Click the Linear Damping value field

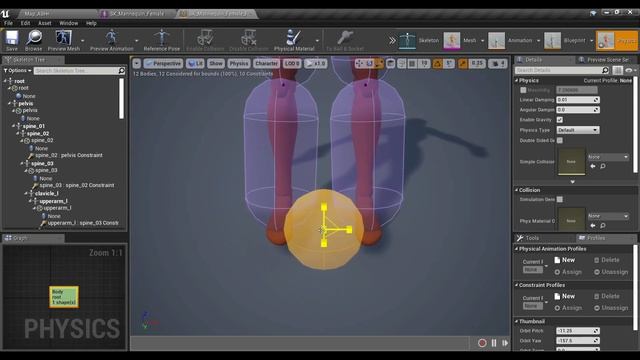[578, 100]
